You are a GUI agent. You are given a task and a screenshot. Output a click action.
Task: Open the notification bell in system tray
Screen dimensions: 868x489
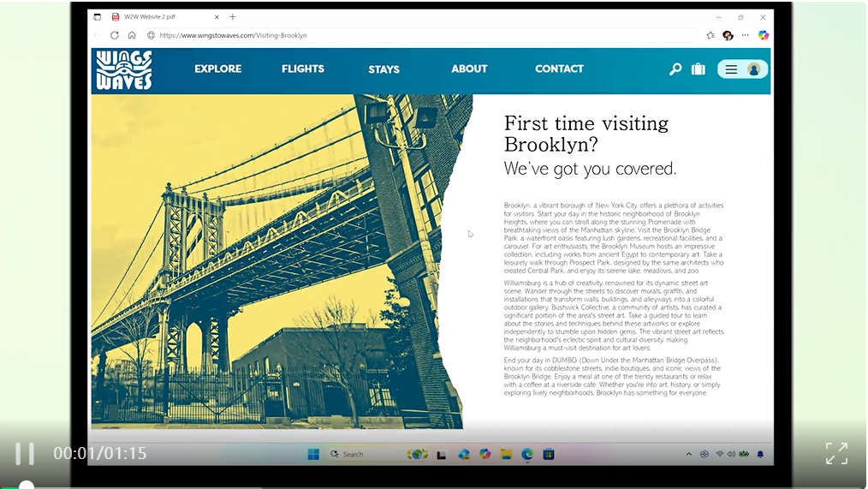[760, 454]
